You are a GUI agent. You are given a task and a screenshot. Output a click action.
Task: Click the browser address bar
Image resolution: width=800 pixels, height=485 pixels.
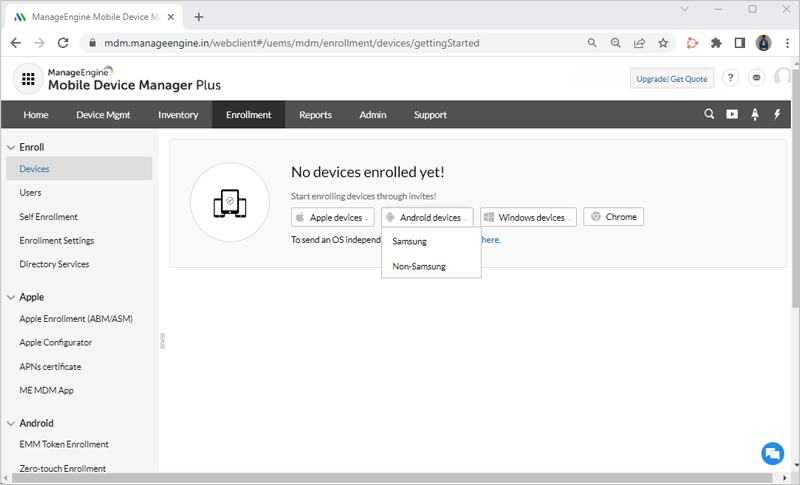[x=330, y=43]
